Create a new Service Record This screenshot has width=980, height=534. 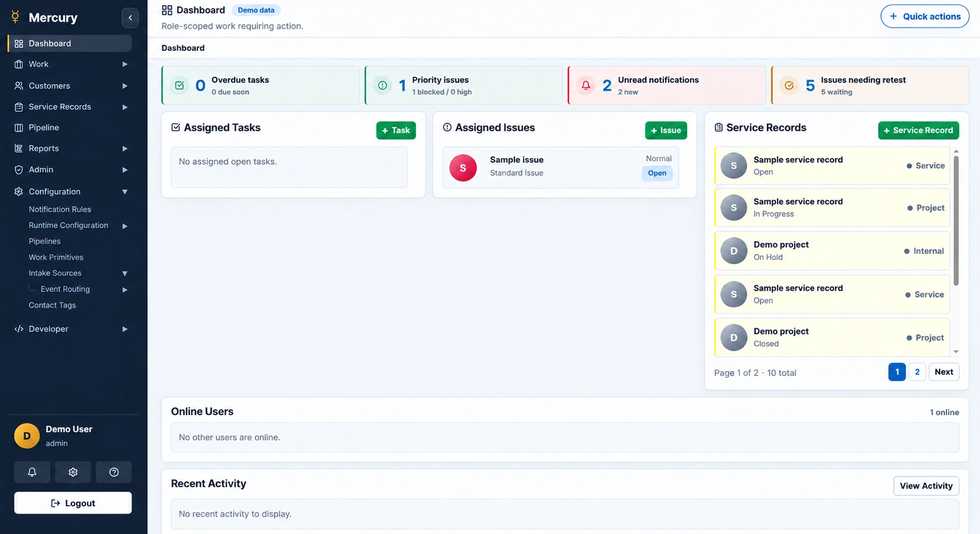918,130
